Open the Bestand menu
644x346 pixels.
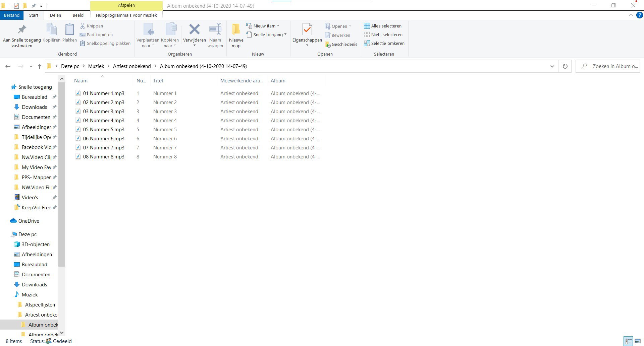click(12, 15)
